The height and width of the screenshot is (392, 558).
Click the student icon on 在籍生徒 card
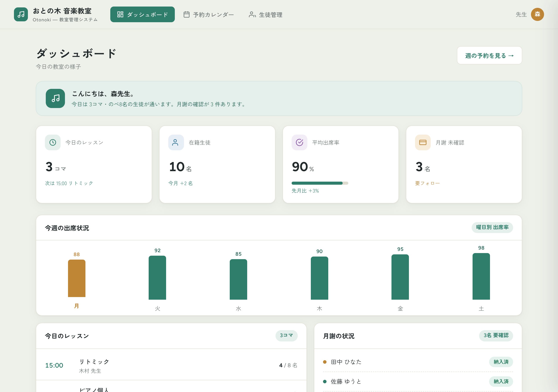point(176,142)
